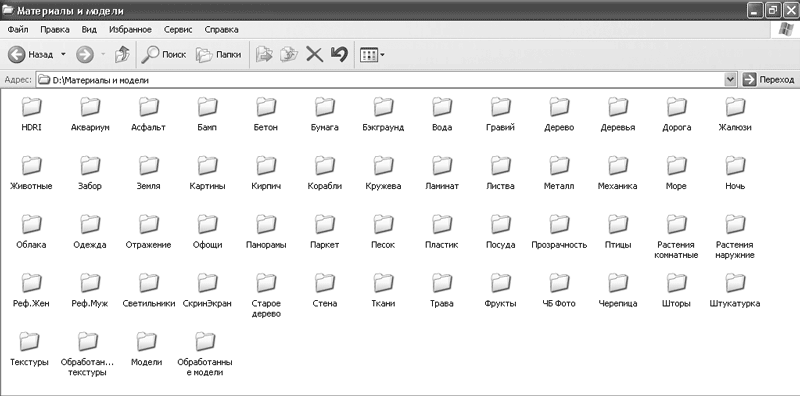Select the Ламинат folder
This screenshot has width=800, height=396.
[x=442, y=174]
